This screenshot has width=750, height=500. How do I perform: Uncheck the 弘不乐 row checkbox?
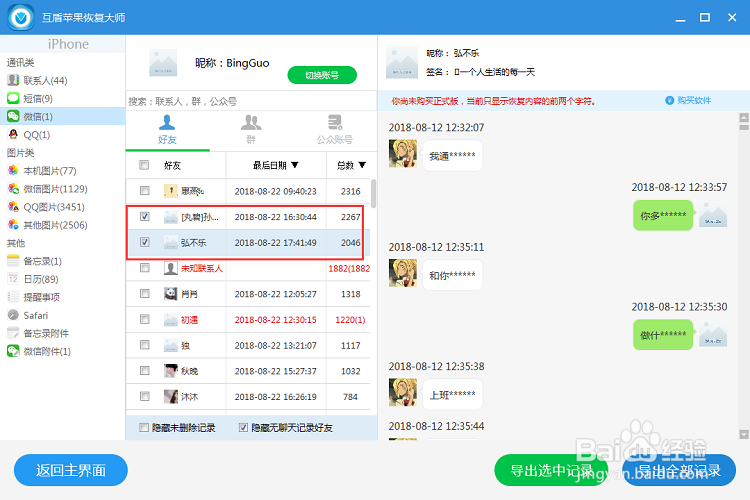coord(144,242)
